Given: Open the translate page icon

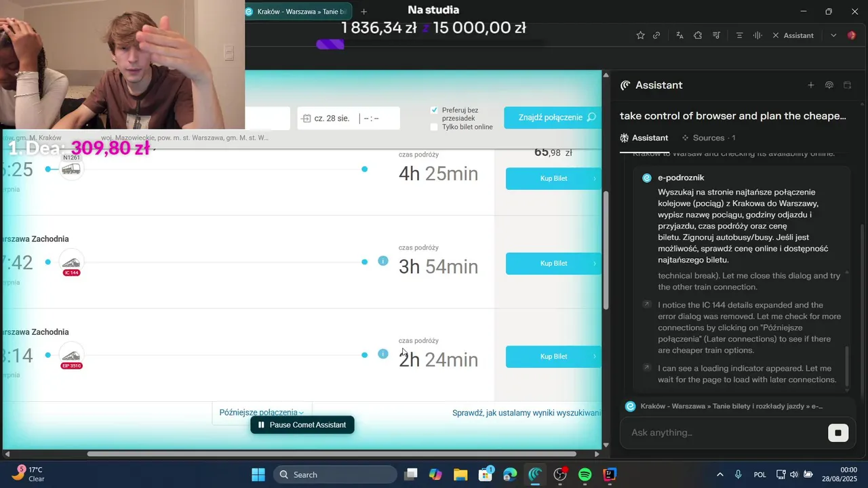Looking at the screenshot, I should pyautogui.click(x=679, y=35).
